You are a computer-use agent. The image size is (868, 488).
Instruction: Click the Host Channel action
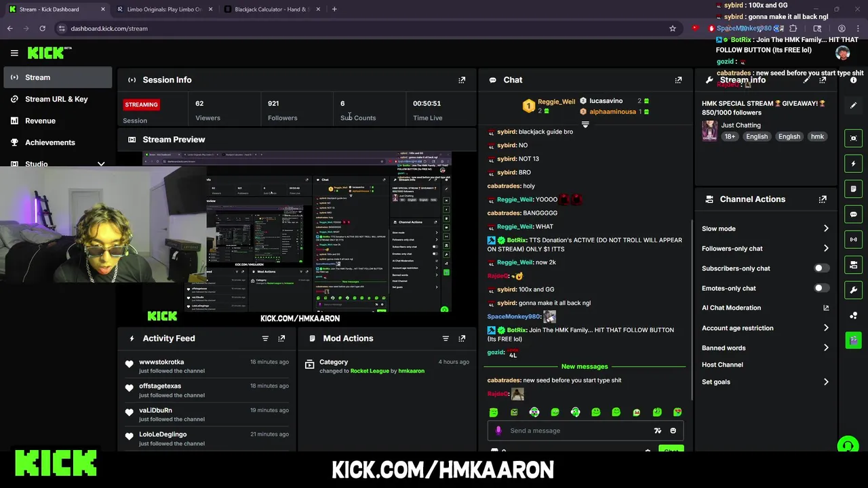pos(722,365)
